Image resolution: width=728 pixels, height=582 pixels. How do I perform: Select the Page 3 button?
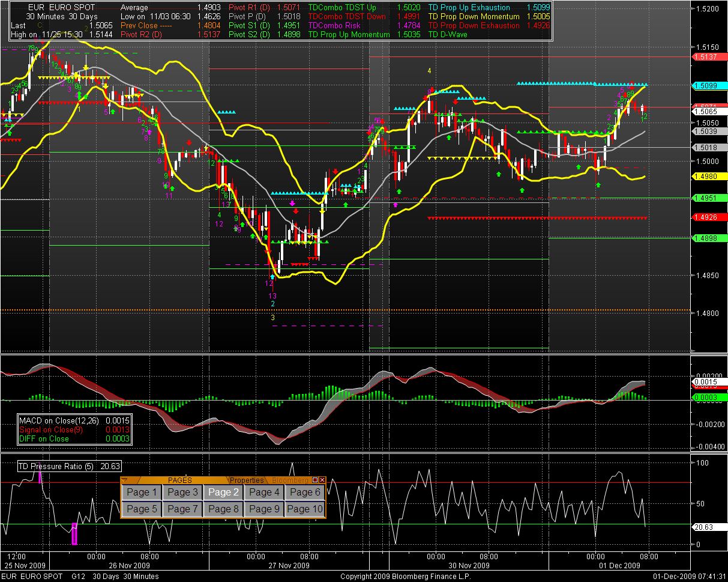[x=182, y=493]
